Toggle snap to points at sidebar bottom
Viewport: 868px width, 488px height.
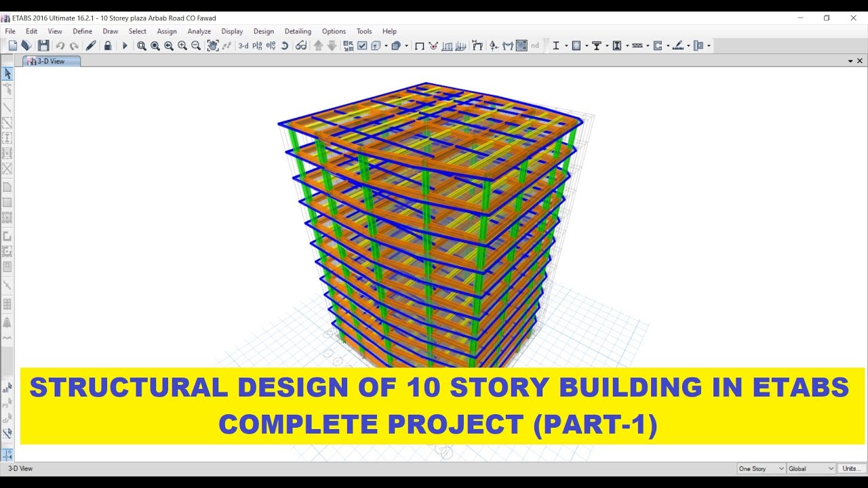click(7, 454)
